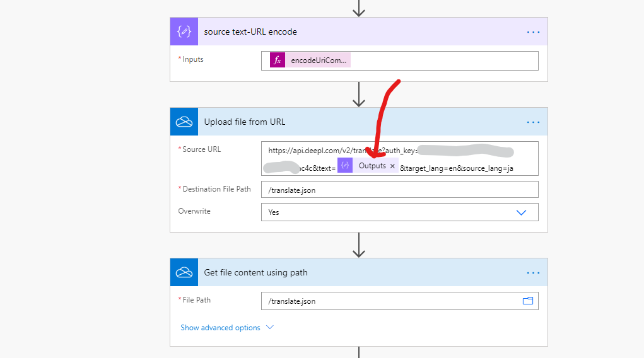
Task: Click the source text-URL encode header title
Action: [250, 32]
